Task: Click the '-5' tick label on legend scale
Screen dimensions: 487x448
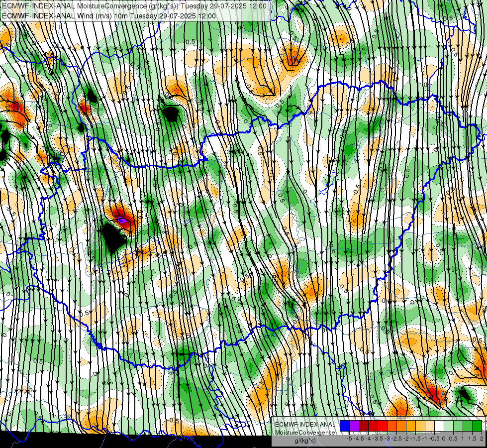Action: (349, 439)
